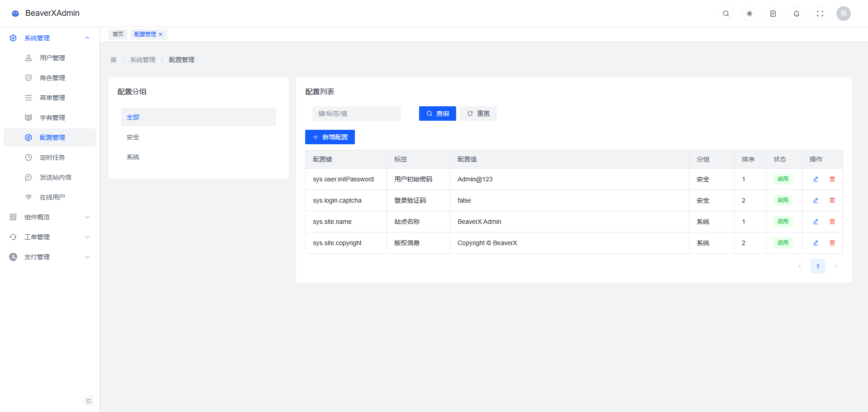Click 启用 status tag for sys.user.initPassword
The width and height of the screenshot is (868, 412).
(x=783, y=179)
